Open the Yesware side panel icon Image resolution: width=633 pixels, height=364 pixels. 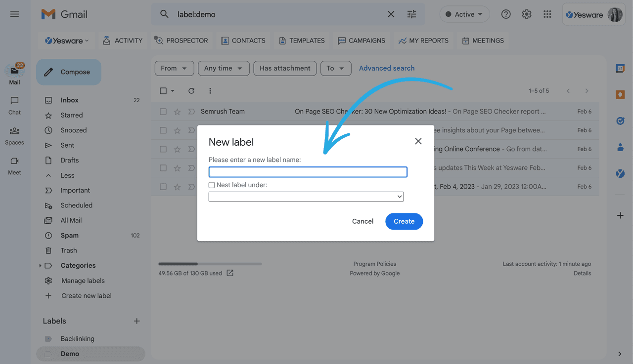pyautogui.click(x=620, y=173)
